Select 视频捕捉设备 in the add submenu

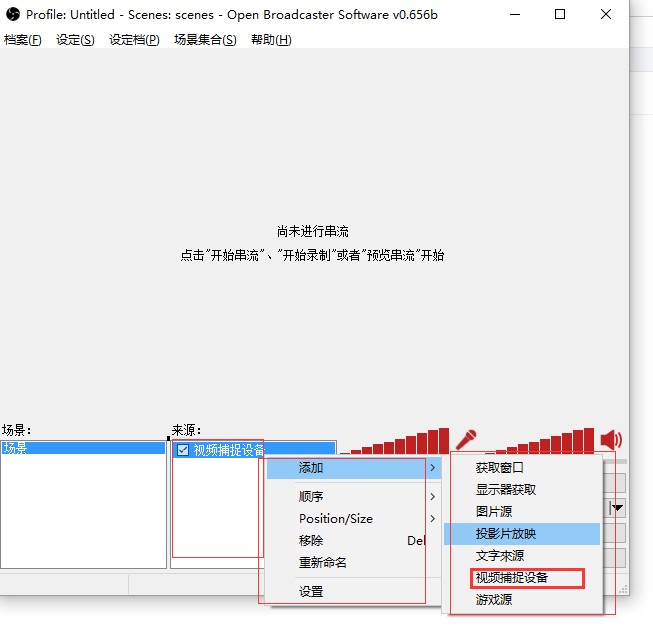[522, 578]
